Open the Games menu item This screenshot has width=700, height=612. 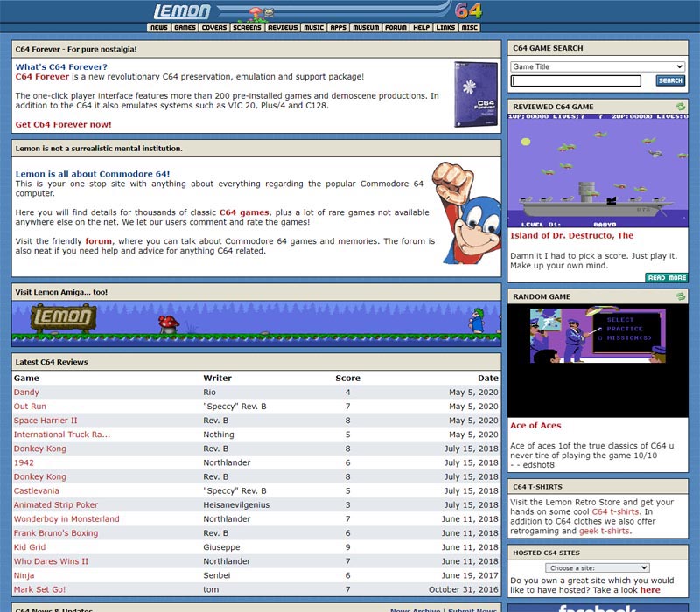[x=185, y=28]
